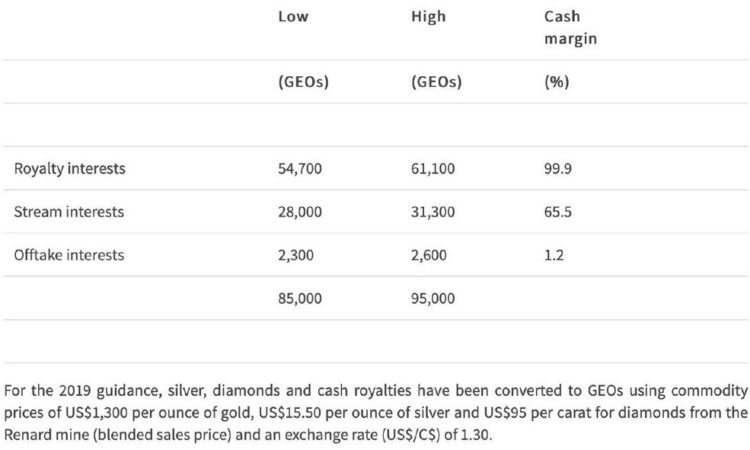750x450 pixels.
Task: Click the 61,100 royalty high value
Action: coord(433,169)
